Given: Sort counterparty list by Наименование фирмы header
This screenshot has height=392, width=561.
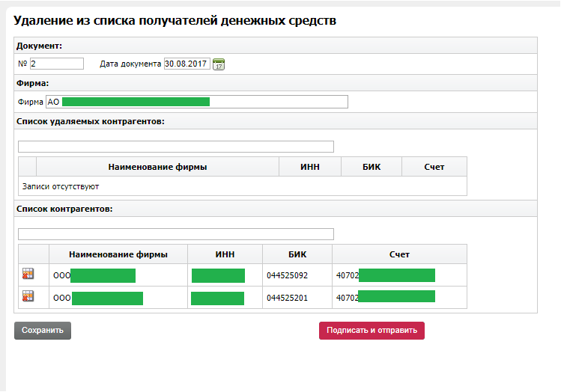Looking at the screenshot, I should pyautogui.click(x=118, y=254).
